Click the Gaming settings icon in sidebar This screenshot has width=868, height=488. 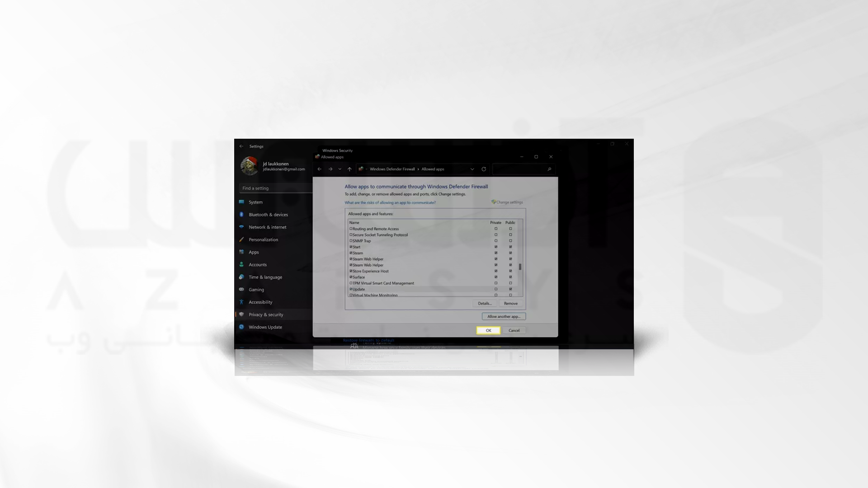[243, 290]
